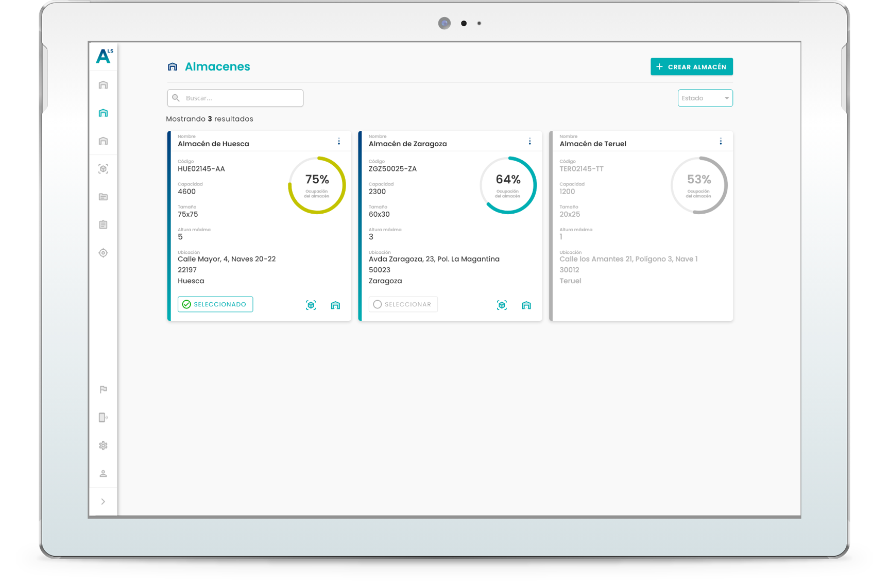
Task: Click size value 60x30
Action: (x=379, y=214)
